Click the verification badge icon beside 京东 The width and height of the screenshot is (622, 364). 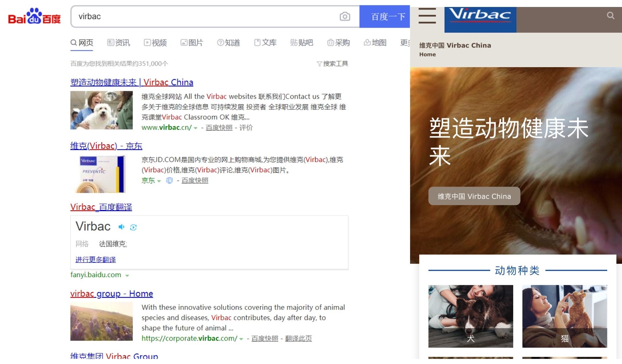tap(170, 181)
